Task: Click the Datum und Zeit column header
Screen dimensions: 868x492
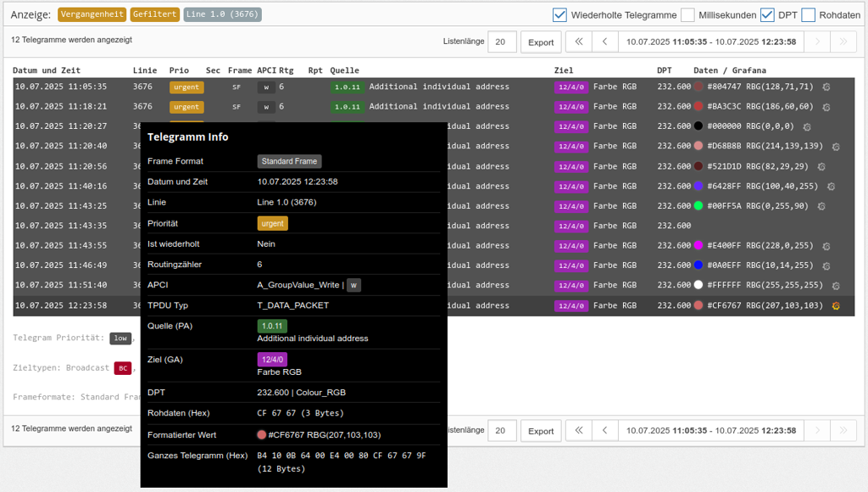Action: pyautogui.click(x=47, y=70)
